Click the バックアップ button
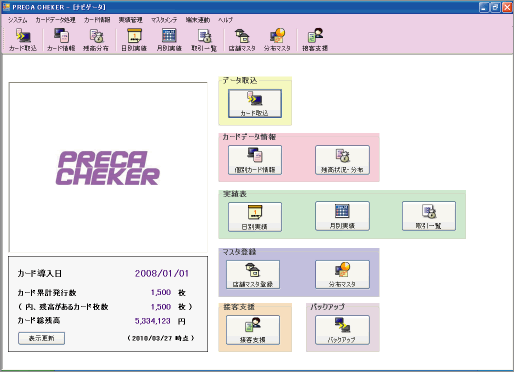The height and width of the screenshot is (372, 514). [x=342, y=330]
